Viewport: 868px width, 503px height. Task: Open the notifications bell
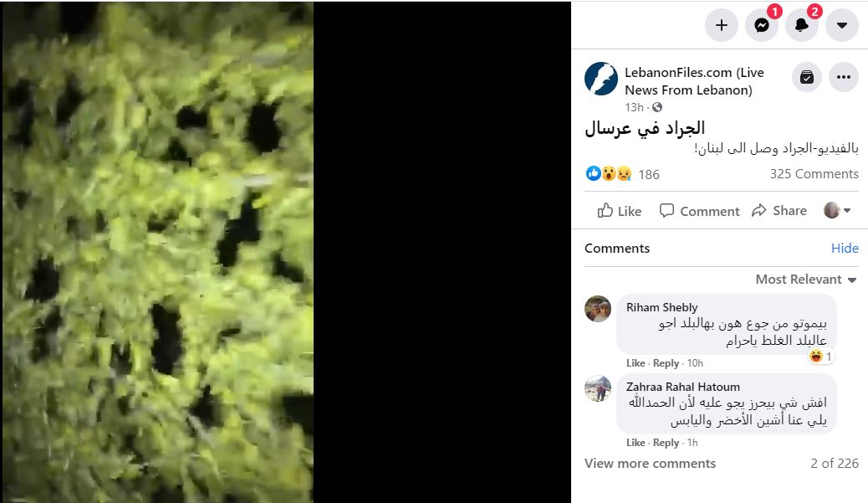coord(802,25)
